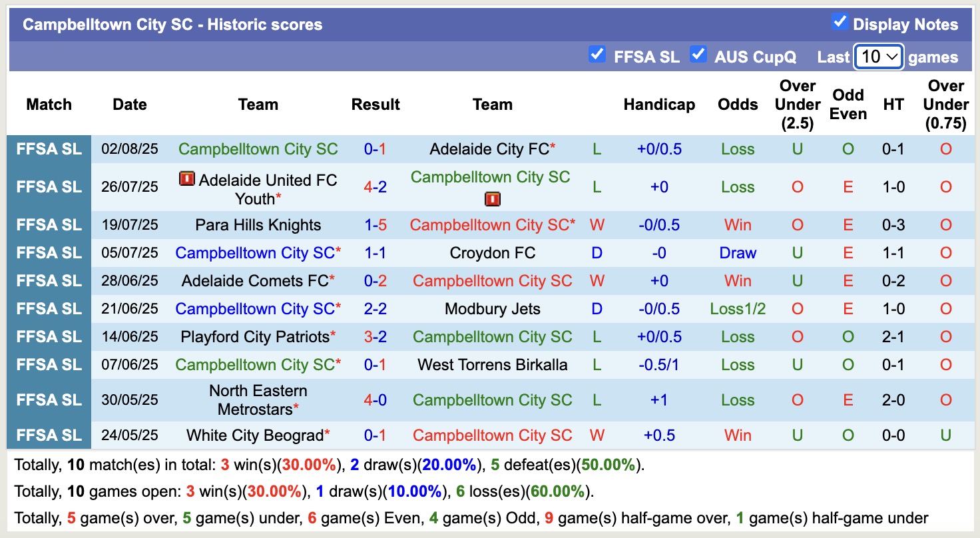This screenshot has height=538, width=980.
Task: Click the Croydon FC team link
Action: 492,253
